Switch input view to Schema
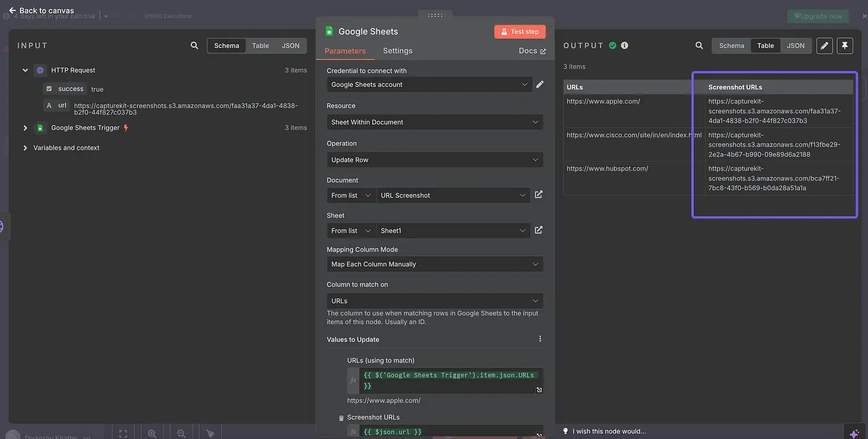The image size is (868, 439). [227, 45]
